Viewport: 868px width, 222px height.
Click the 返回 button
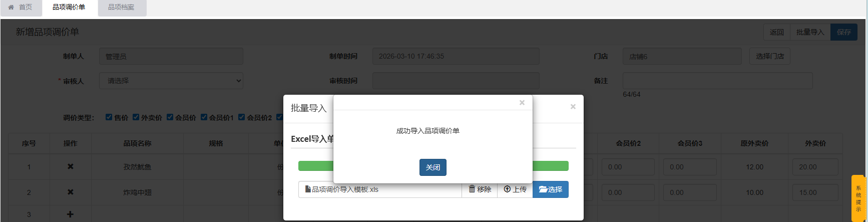tap(777, 32)
